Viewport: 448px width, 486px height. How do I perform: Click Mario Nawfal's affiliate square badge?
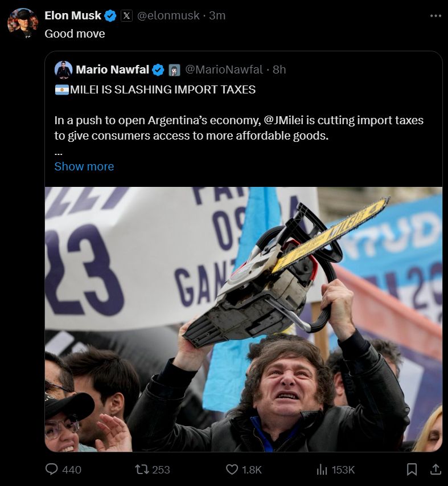(x=174, y=70)
